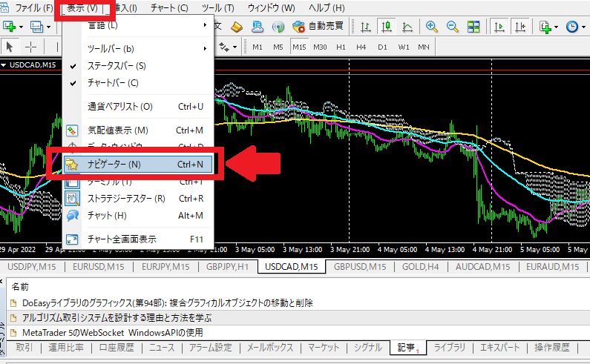The width and height of the screenshot is (590, 364).
Task: Click the profiles windows icon
Action: (x=37, y=27)
